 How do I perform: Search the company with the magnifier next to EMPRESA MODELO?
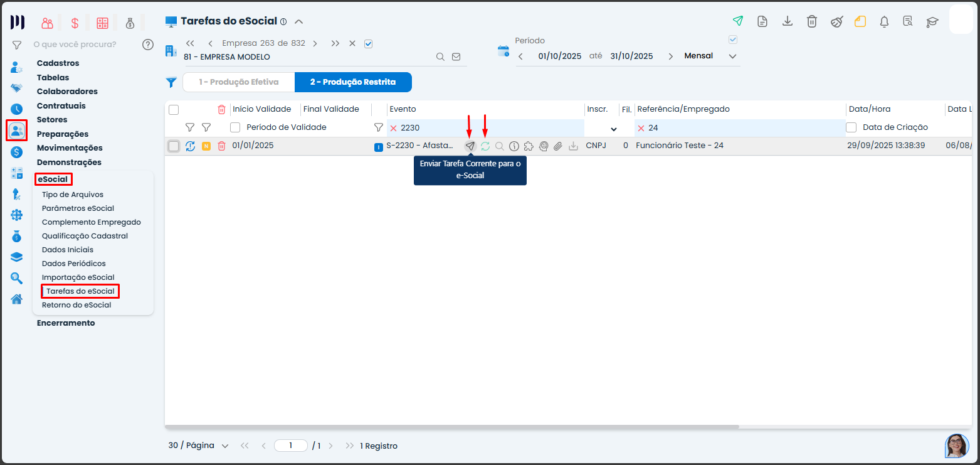pyautogui.click(x=441, y=56)
